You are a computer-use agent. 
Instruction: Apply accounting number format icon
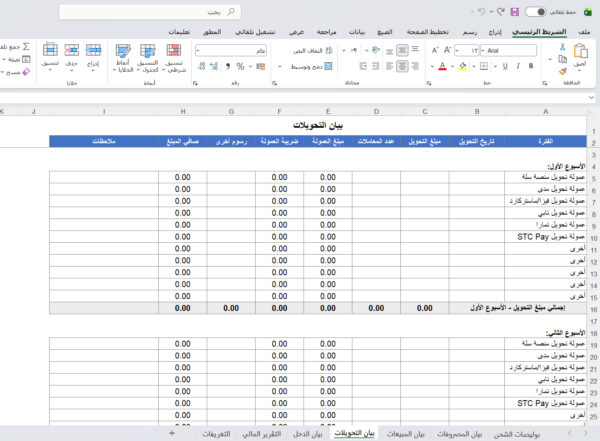(x=261, y=67)
